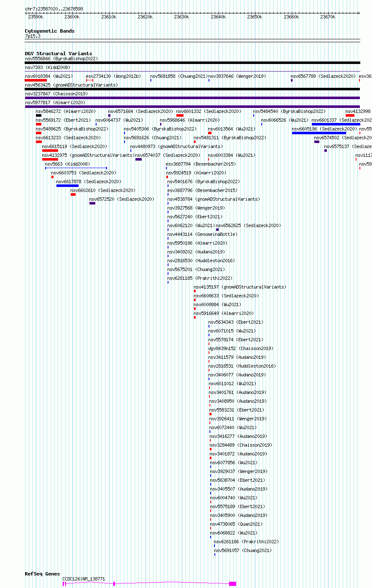The width and height of the screenshot is (372, 588).
Task: Open variant nsv5968646 (Almarri2020)
Action: (x=190, y=120)
